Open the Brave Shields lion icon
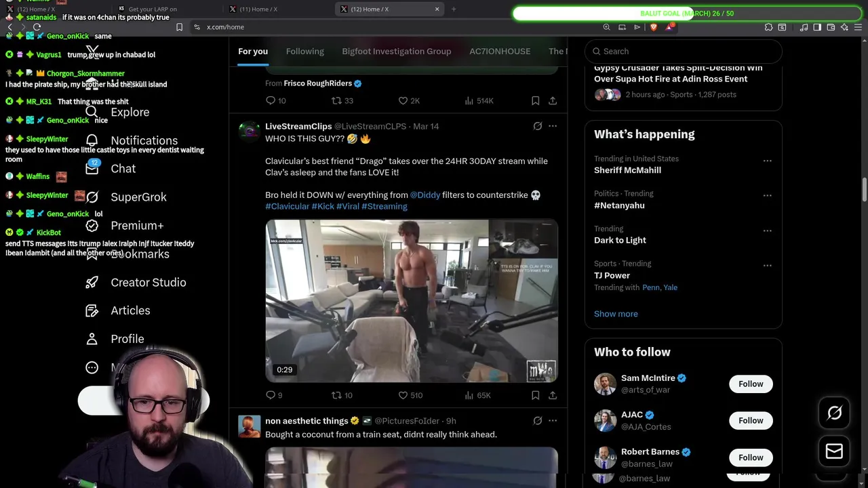 pos(654,27)
